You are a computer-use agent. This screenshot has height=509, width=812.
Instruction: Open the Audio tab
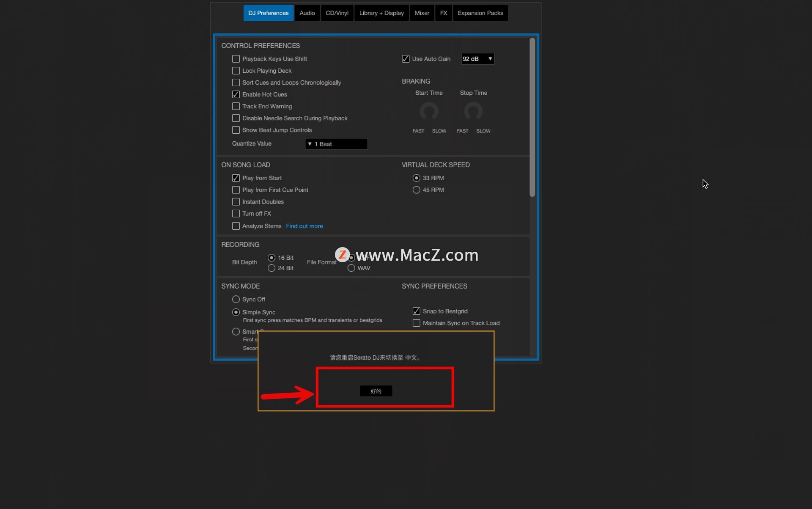307,13
